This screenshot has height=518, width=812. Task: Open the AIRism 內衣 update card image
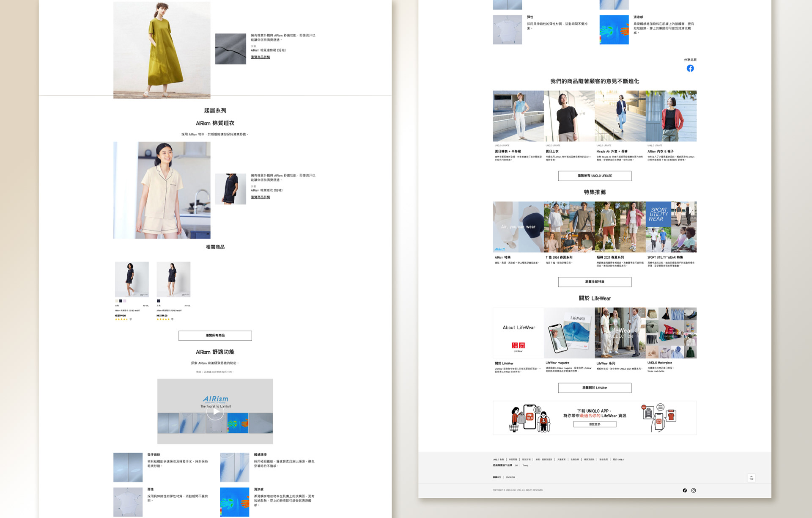(x=671, y=116)
